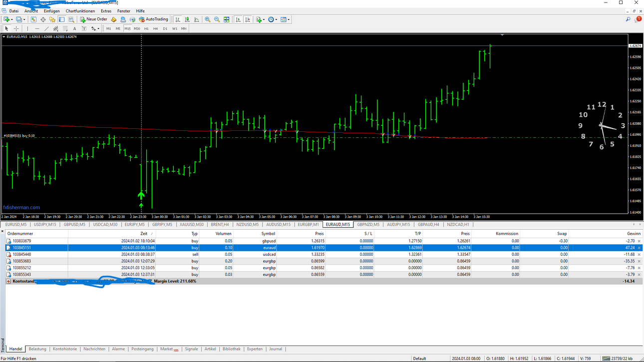The height and width of the screenshot is (362, 644).
Task: Zoom in the chart with magnifier plus
Action: pyautogui.click(x=208, y=19)
